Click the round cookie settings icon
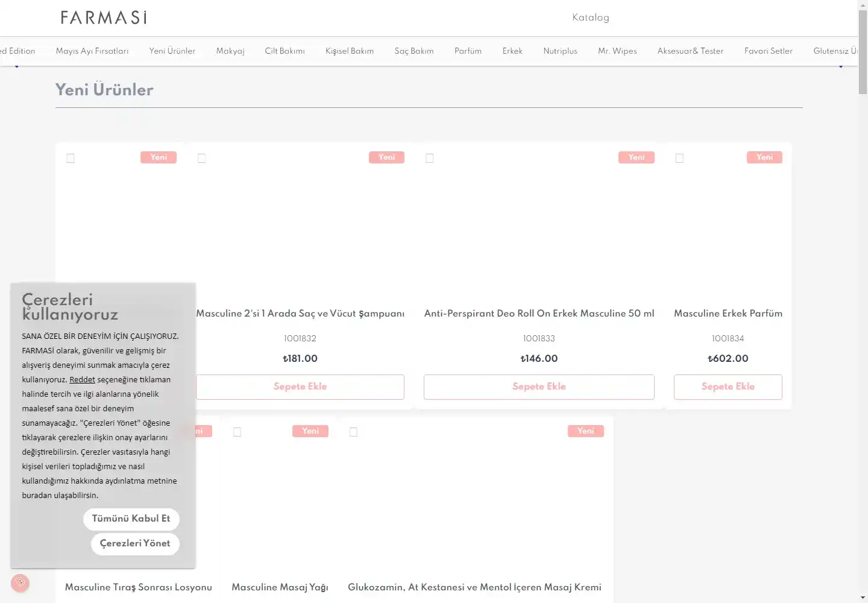 [20, 582]
